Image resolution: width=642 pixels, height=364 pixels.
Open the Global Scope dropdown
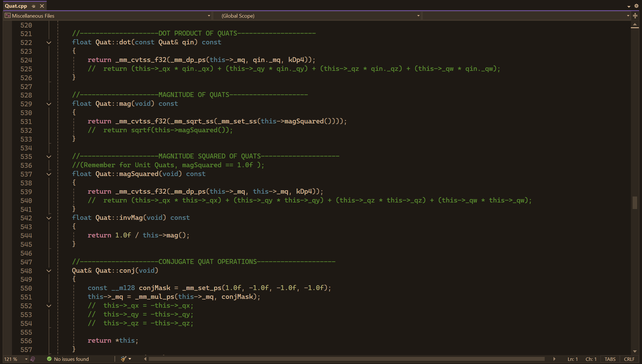[x=418, y=16]
